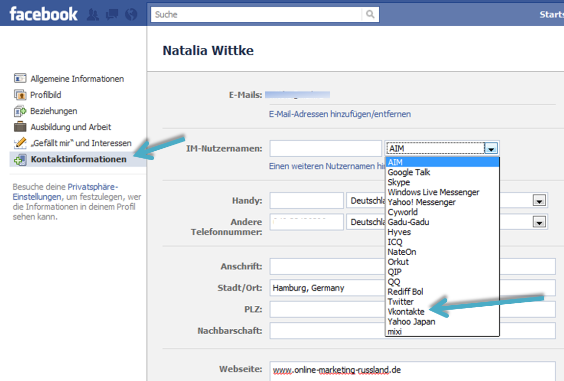This screenshot has width=564, height=381.
Task: Open Beziehungen section
Action: 54,111
